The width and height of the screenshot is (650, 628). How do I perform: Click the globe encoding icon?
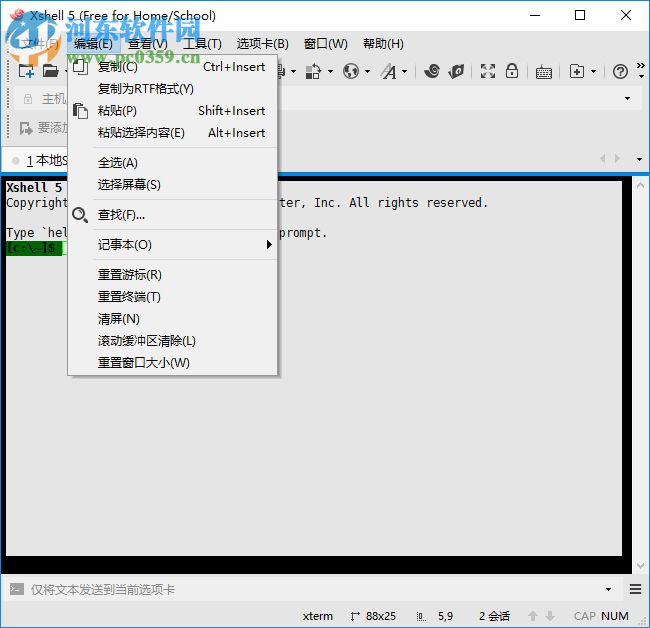pos(351,71)
